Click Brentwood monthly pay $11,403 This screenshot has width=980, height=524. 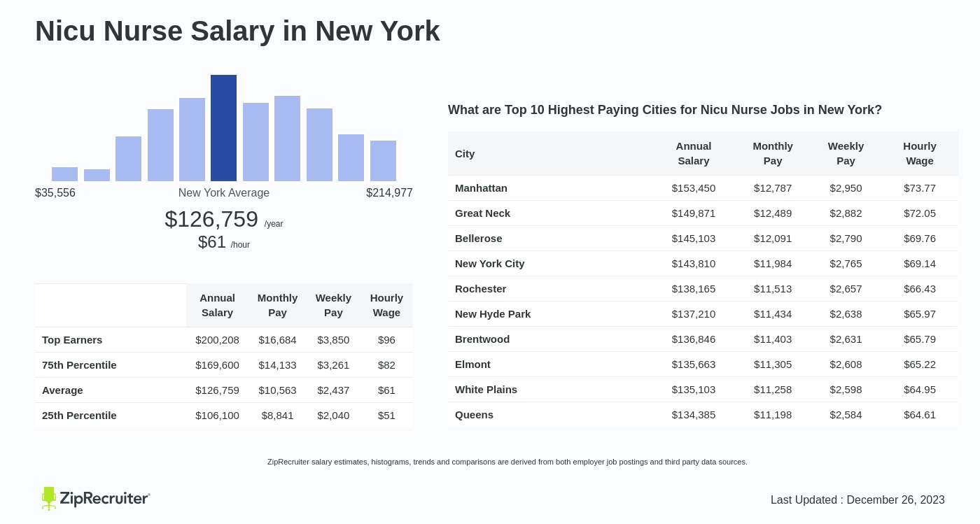click(x=773, y=339)
